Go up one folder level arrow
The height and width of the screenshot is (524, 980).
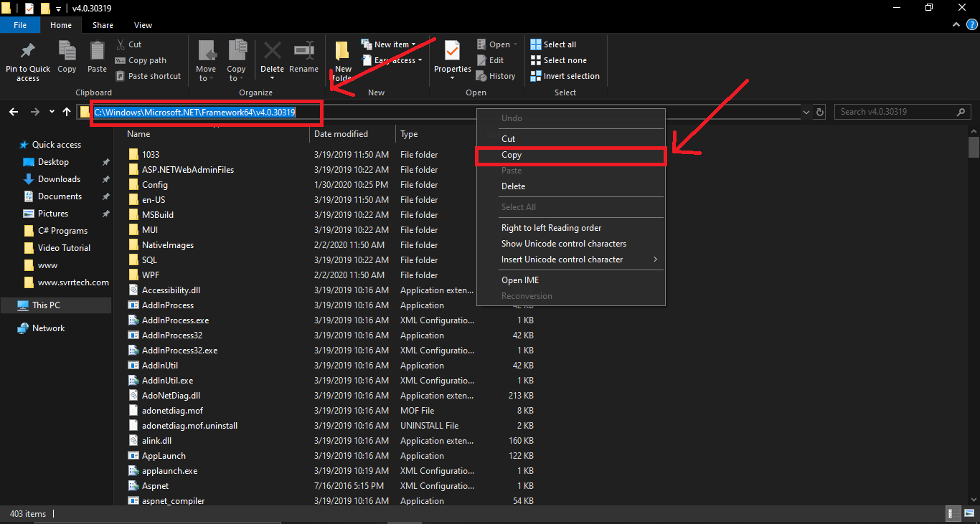pos(67,112)
